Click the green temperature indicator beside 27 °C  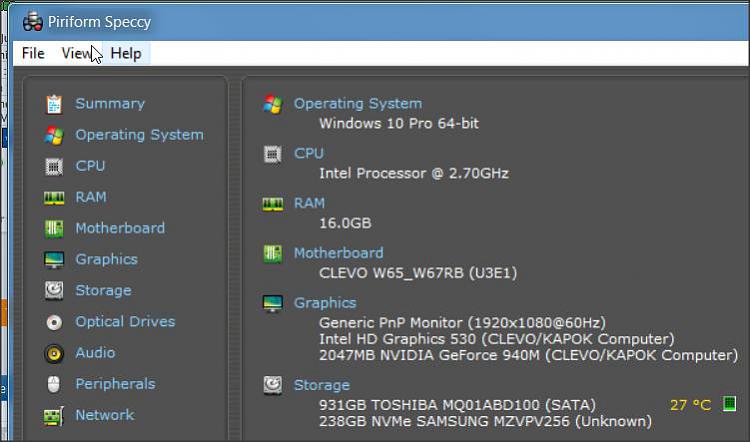point(729,404)
